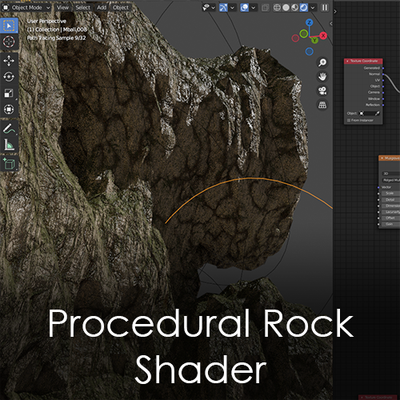This screenshot has height=400, width=400.
Task: Expand object type visibility dropdown arrow
Action: [x=213, y=7]
